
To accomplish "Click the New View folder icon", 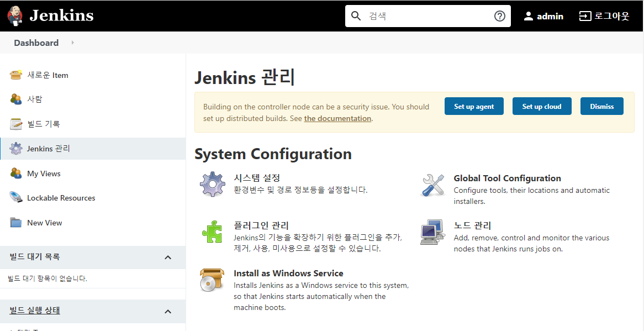I will pos(15,222).
